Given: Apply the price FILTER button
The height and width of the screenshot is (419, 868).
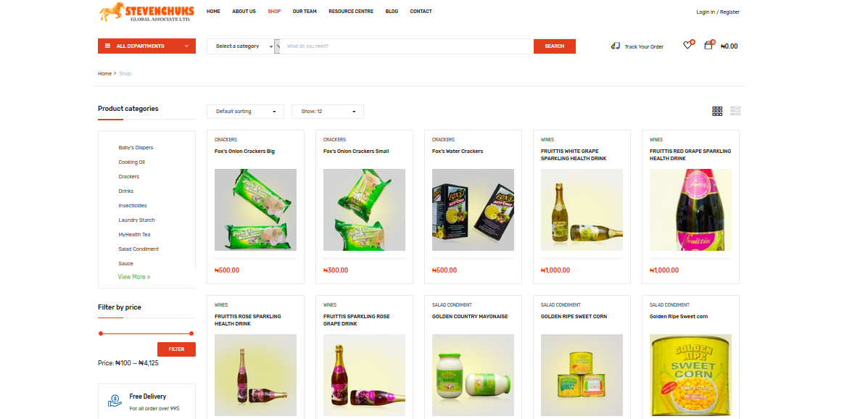Looking at the screenshot, I should point(176,349).
